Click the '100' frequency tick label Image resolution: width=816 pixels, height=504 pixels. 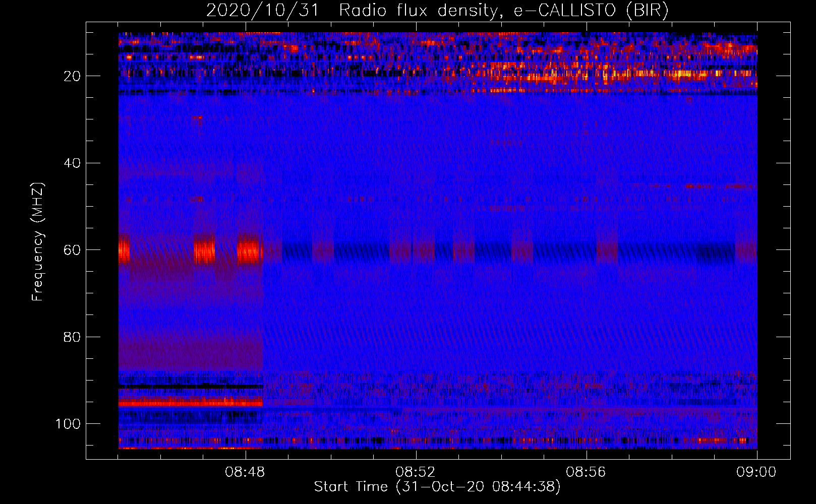point(68,424)
